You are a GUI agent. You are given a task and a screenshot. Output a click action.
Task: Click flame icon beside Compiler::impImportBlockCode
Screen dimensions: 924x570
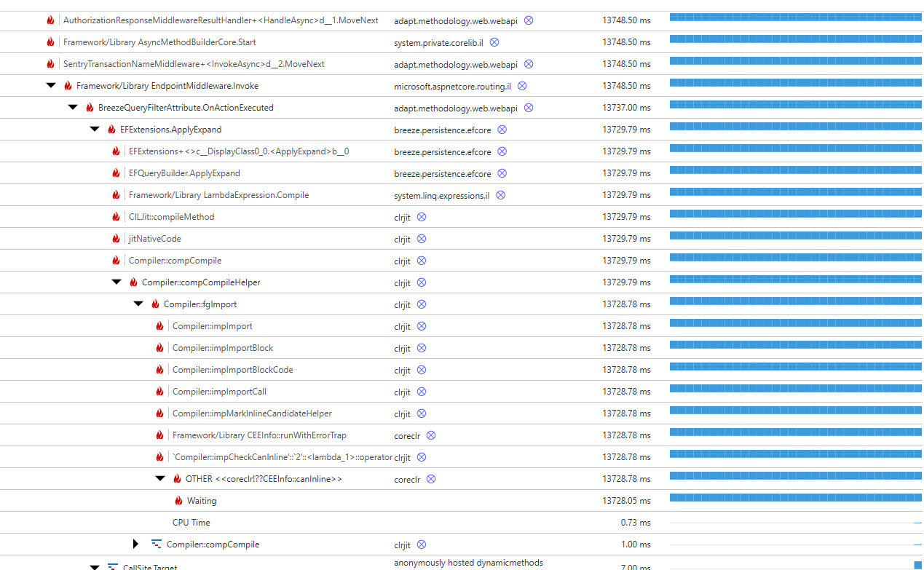point(159,370)
